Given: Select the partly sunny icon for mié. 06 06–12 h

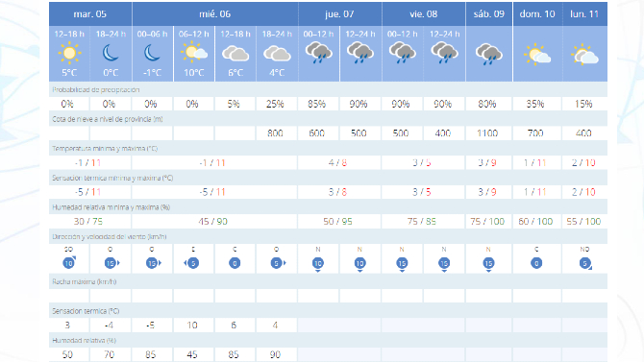Looking at the screenshot, I should tap(194, 53).
